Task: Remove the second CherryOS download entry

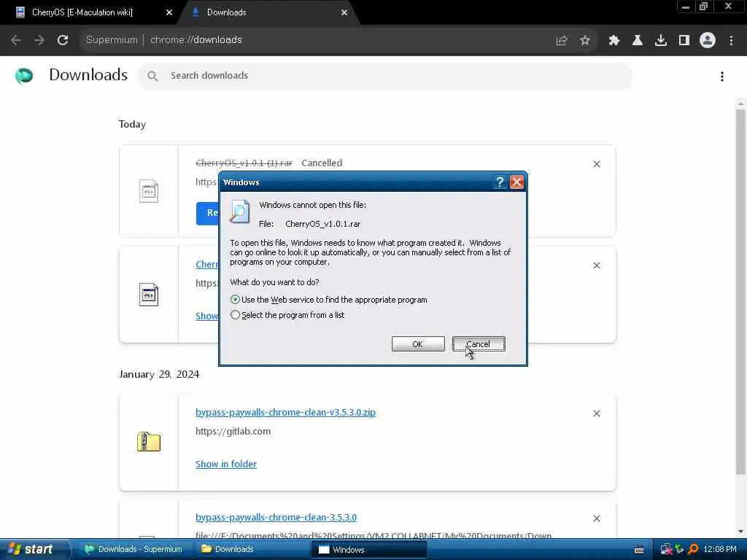Action: 597,265
